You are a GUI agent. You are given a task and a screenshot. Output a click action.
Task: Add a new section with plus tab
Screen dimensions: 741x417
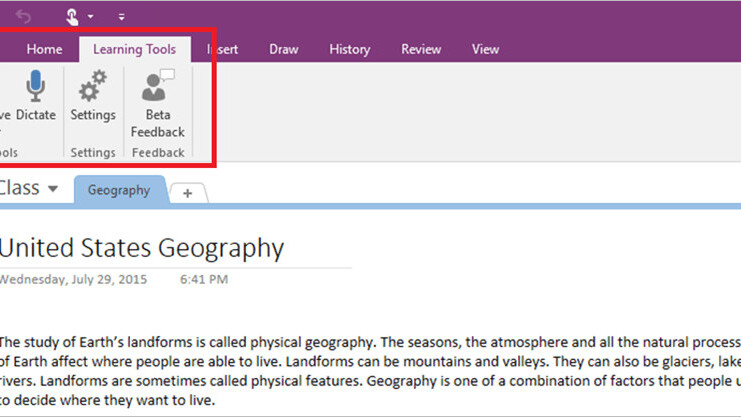(187, 193)
